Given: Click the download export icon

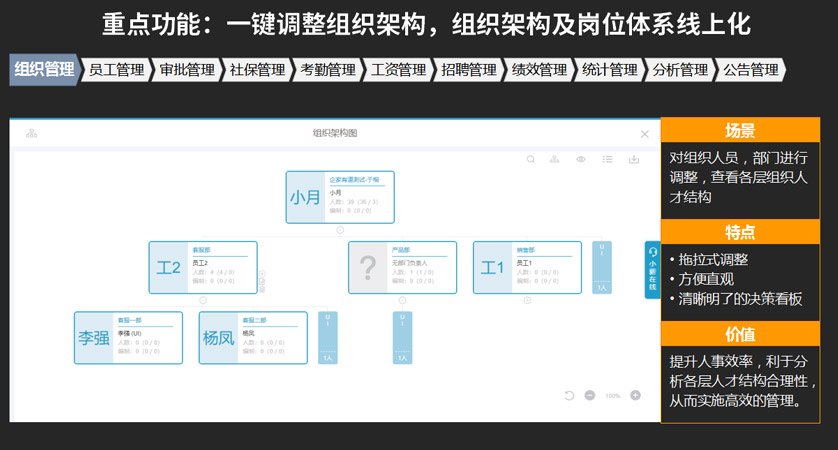Looking at the screenshot, I should 633,159.
